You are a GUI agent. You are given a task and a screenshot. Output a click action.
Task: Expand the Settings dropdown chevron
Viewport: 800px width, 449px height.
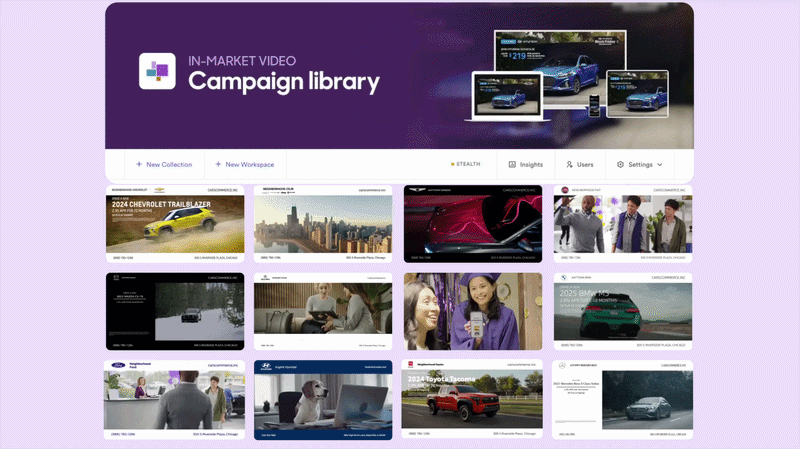[x=660, y=165]
